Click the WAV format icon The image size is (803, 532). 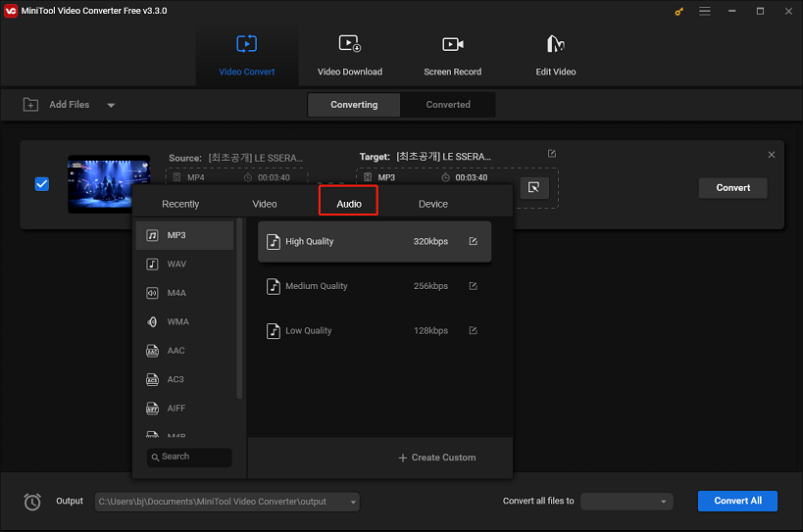pyautogui.click(x=153, y=264)
